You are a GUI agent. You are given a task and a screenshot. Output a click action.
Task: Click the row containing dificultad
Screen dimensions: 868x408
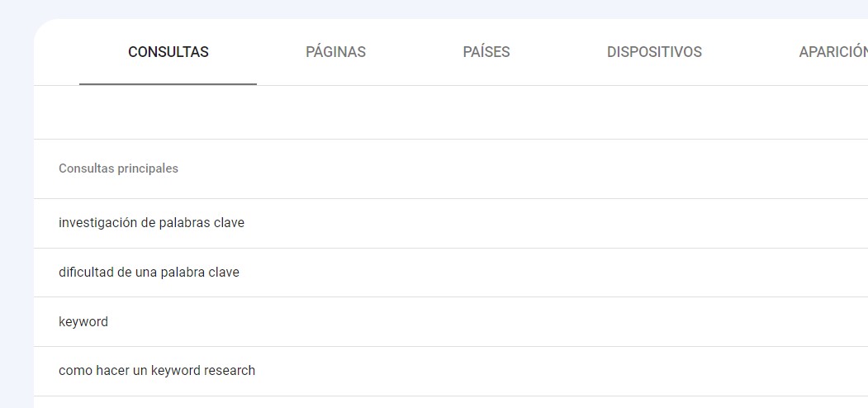coord(451,273)
